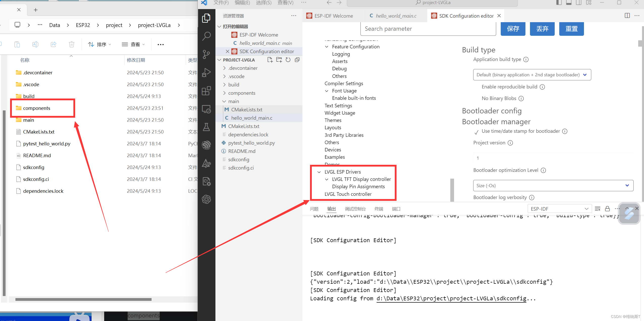Viewport: 644px width, 321px height.
Task: Enable No Binary Blobs option
Action: (x=477, y=99)
